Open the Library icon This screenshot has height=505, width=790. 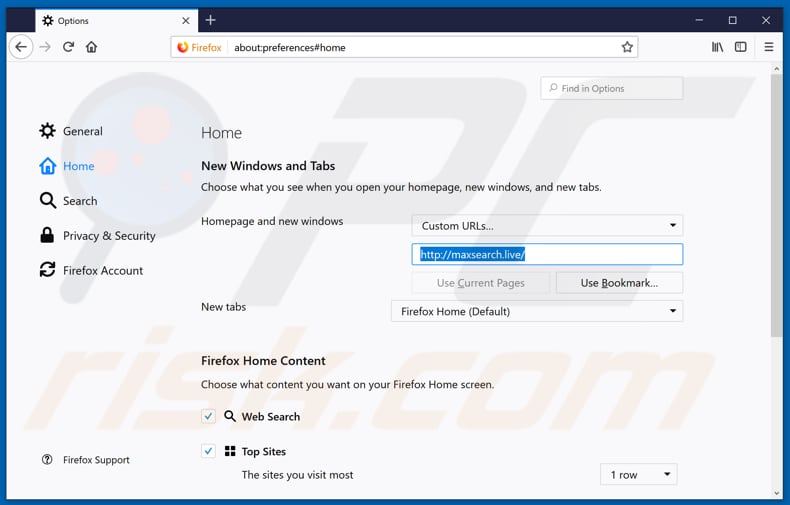(x=717, y=47)
